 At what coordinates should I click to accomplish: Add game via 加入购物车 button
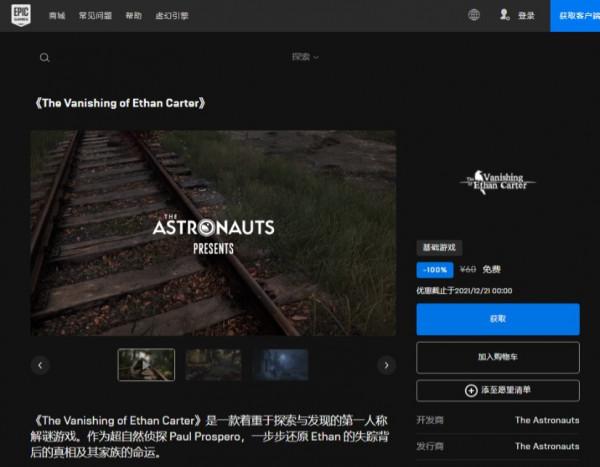497,357
